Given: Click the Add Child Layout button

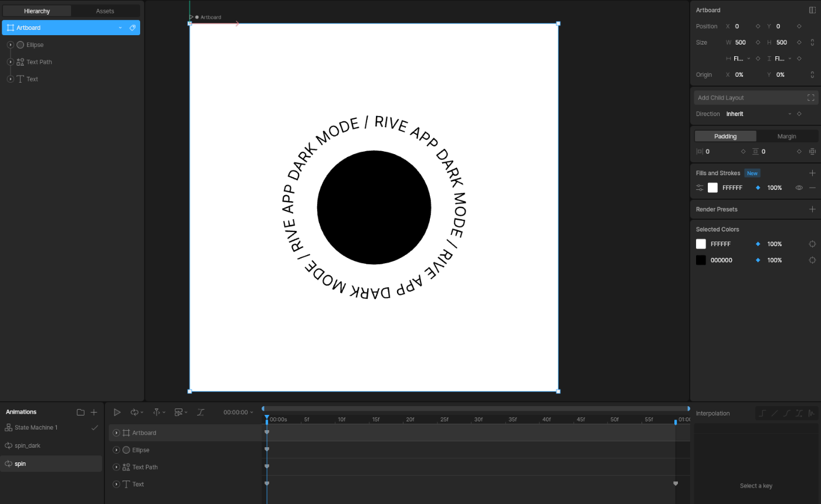Looking at the screenshot, I should [x=756, y=98].
